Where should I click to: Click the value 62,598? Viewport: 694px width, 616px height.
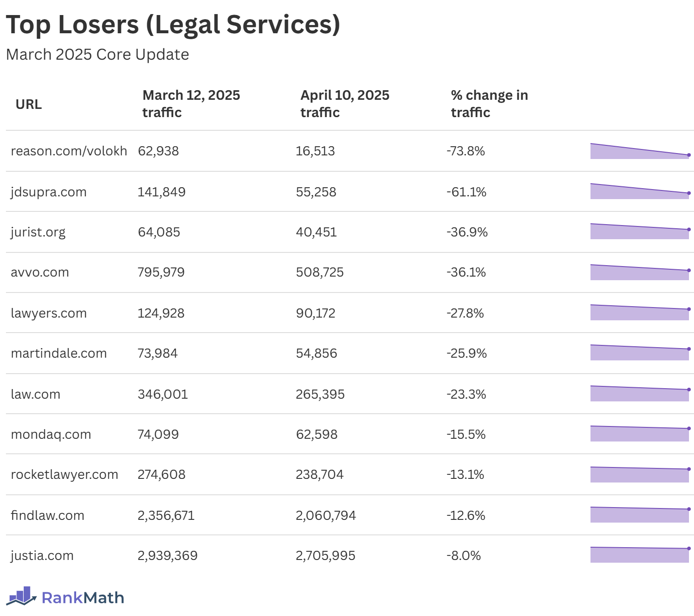point(316,434)
